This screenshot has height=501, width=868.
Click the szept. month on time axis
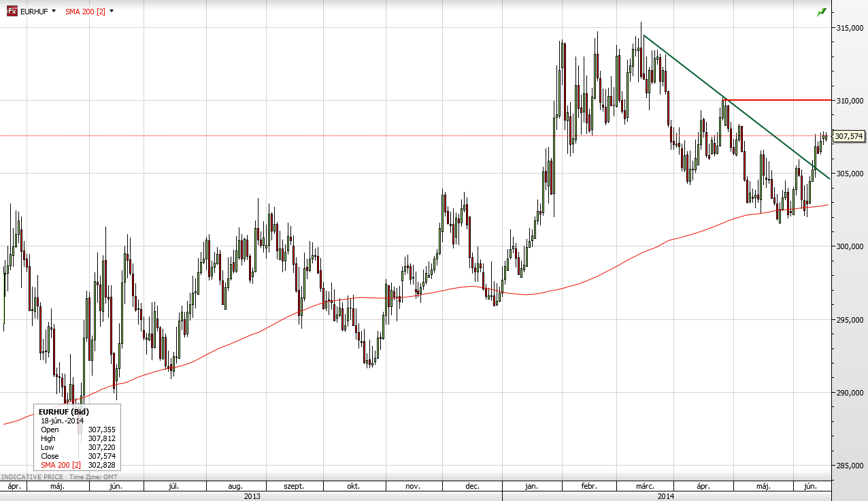(x=294, y=487)
